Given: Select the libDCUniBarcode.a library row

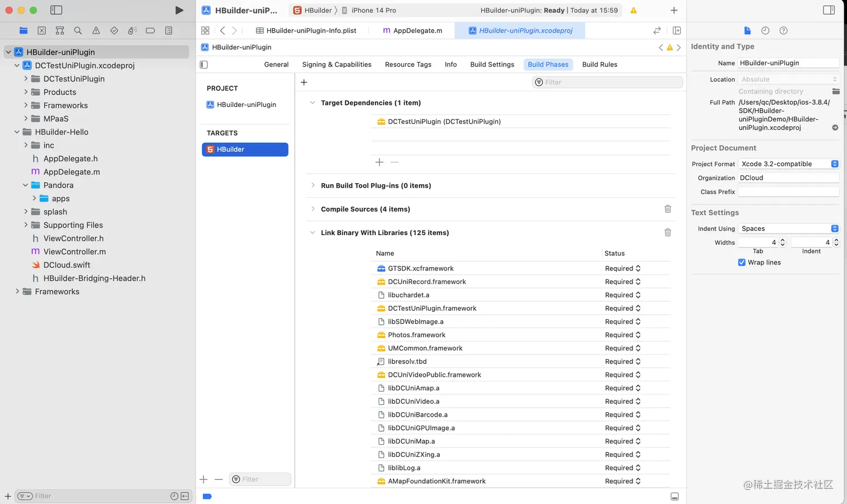Looking at the screenshot, I should pos(521,415).
